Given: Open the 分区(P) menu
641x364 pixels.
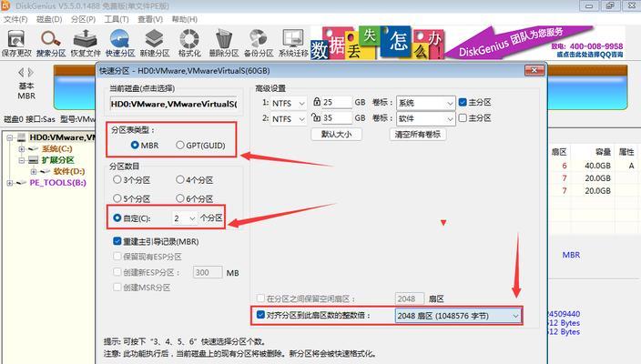Looking at the screenshot, I should (83, 19).
